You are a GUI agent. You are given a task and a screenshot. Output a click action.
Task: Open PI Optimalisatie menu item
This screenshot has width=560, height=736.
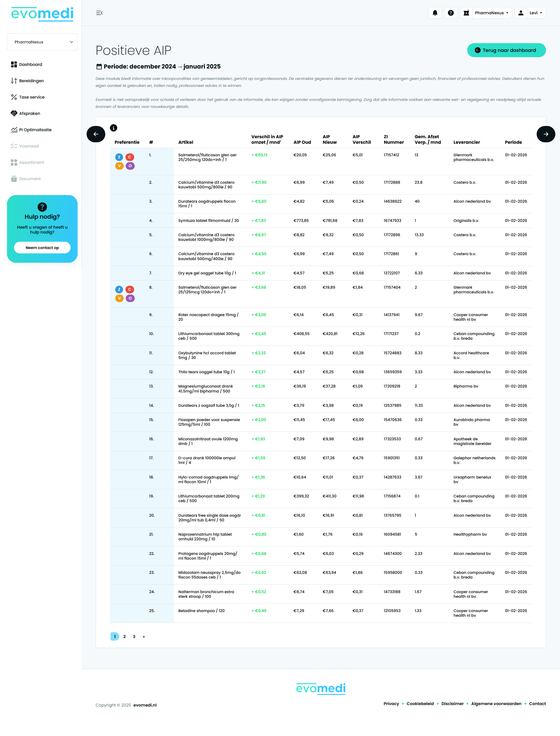click(x=35, y=130)
